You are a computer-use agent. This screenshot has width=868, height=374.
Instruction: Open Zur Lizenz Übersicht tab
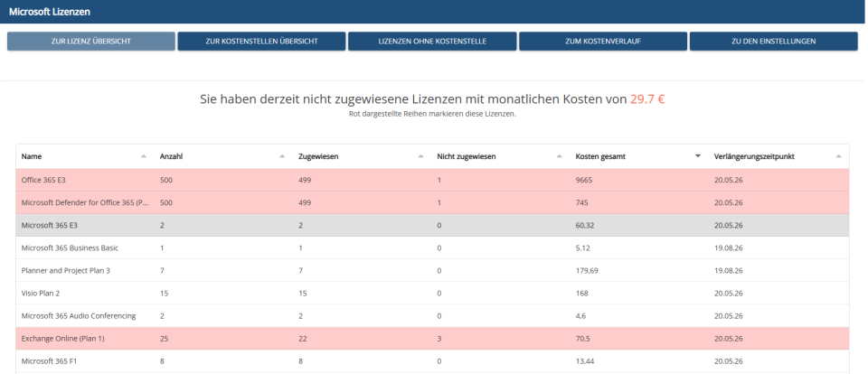(90, 42)
